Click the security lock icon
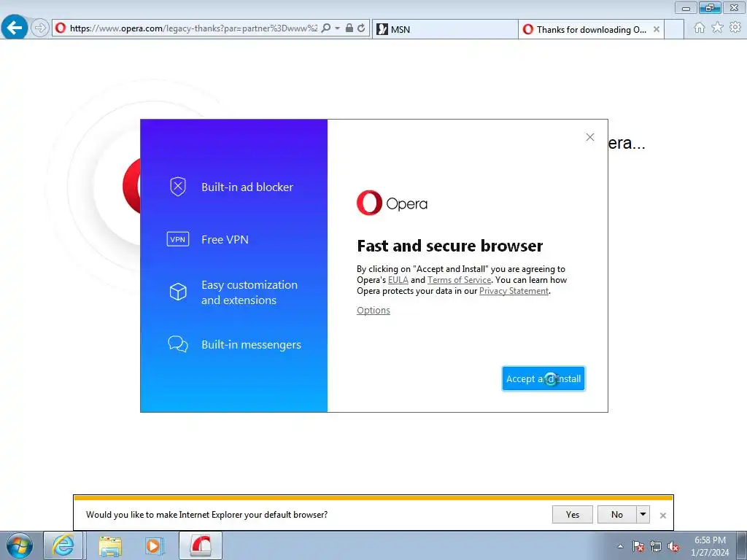This screenshot has height=560, width=747. click(x=349, y=28)
